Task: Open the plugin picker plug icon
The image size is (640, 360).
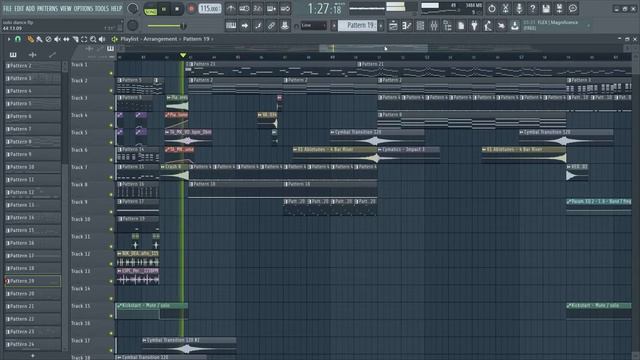Action: tap(474, 26)
